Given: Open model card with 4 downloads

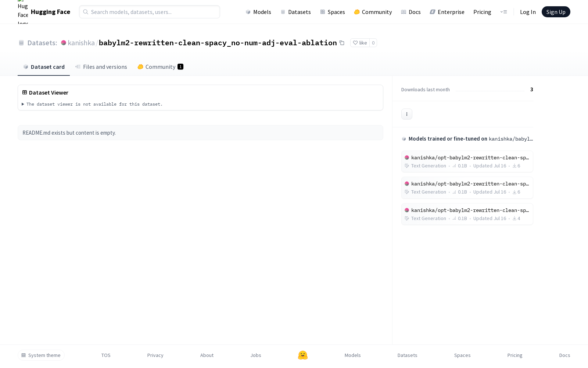Looking at the screenshot, I should [x=467, y=214].
